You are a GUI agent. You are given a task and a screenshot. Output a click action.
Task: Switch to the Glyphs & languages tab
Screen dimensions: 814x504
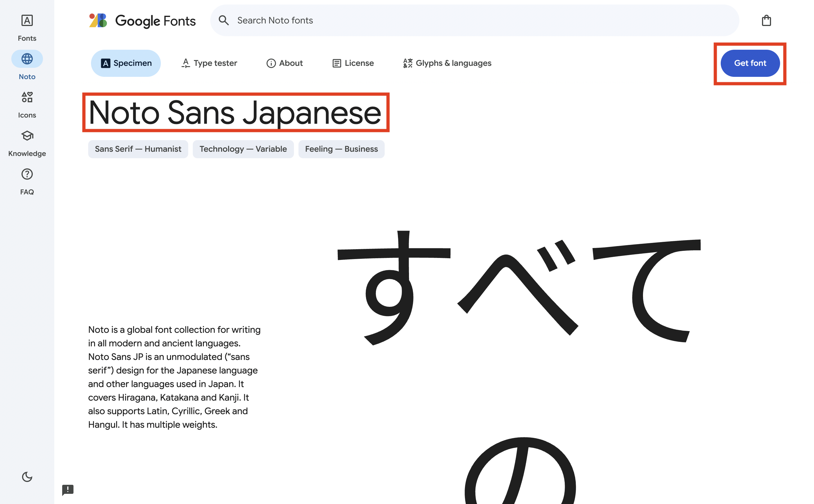click(447, 63)
